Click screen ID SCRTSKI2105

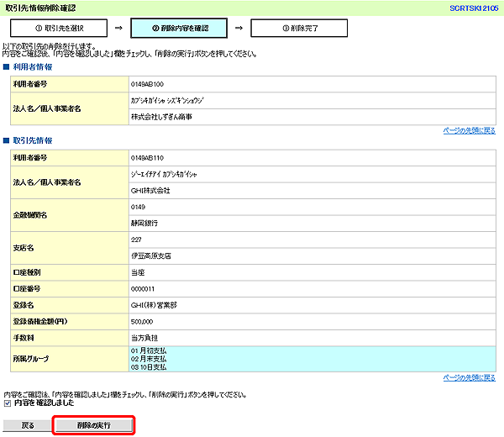tap(474, 8)
